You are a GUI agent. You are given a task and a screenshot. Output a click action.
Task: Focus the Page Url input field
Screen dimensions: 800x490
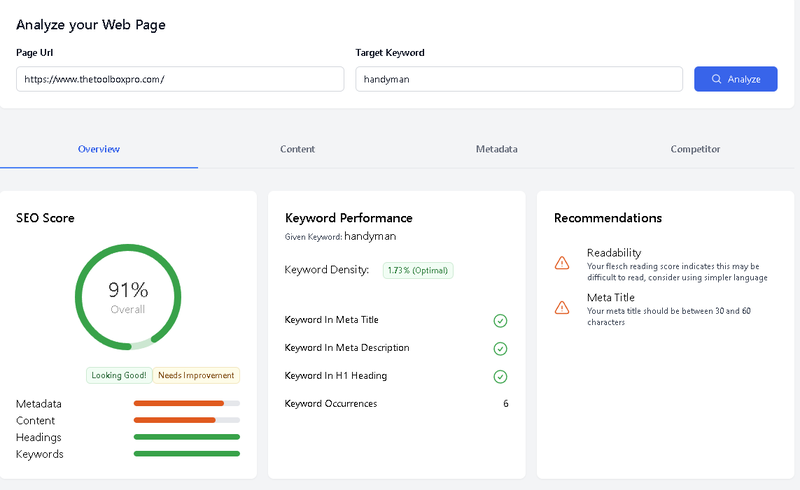tap(180, 79)
